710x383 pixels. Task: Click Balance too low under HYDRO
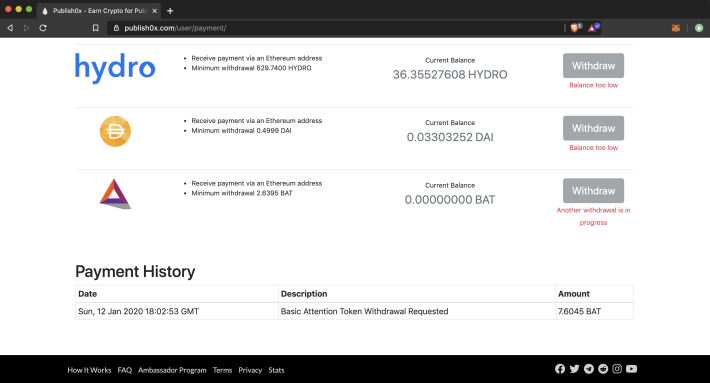[593, 85]
